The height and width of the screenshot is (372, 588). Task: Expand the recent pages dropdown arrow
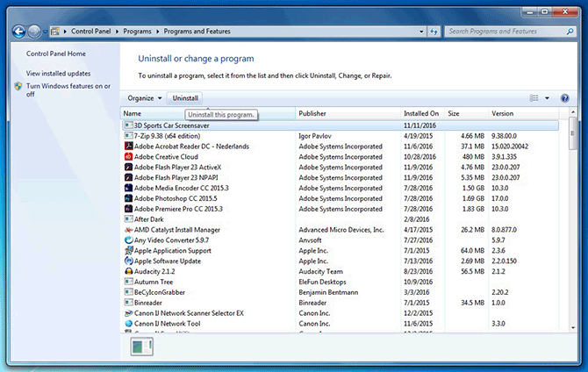(x=45, y=32)
